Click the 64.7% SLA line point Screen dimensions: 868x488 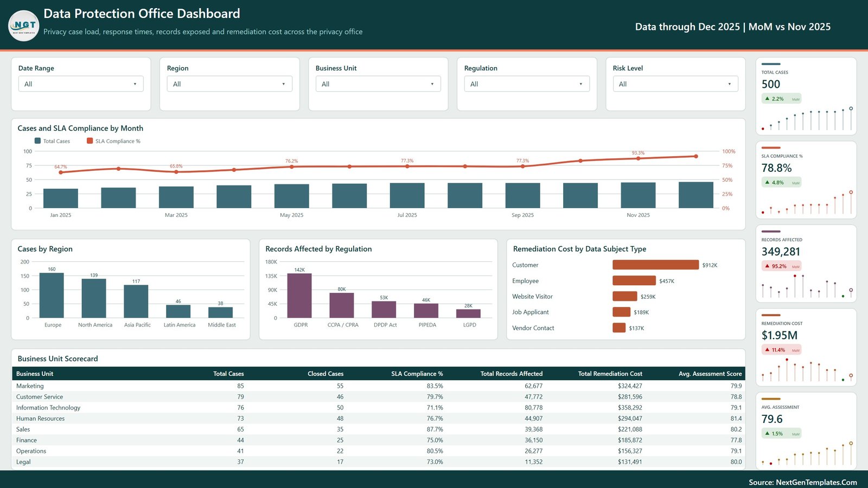point(61,172)
